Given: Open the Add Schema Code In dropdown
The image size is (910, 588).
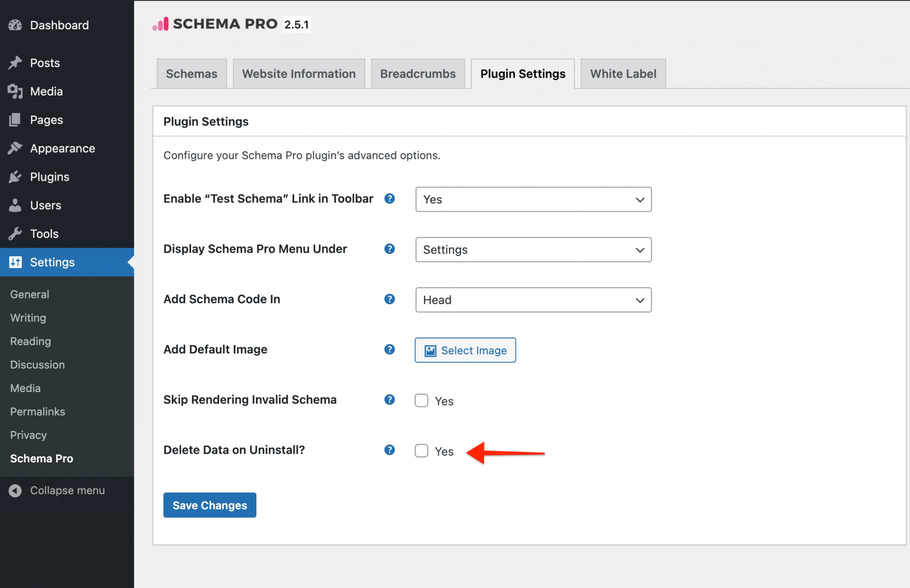Looking at the screenshot, I should 533,300.
